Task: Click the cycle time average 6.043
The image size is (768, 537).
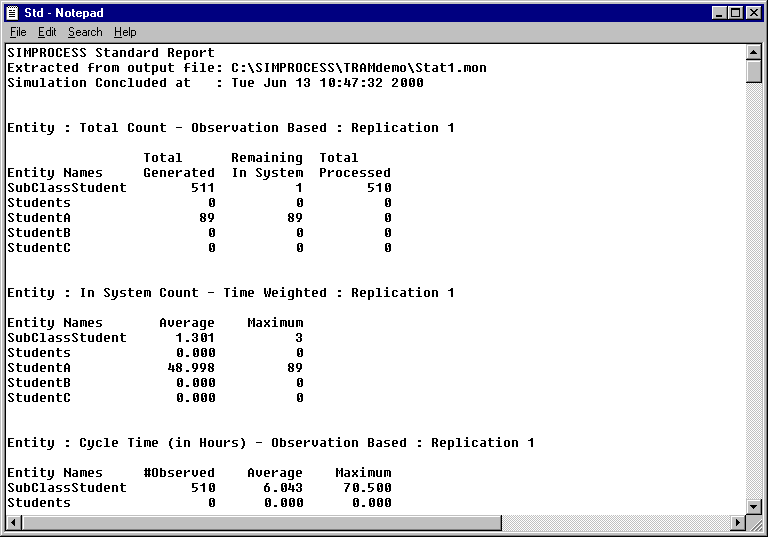Action: (283, 488)
